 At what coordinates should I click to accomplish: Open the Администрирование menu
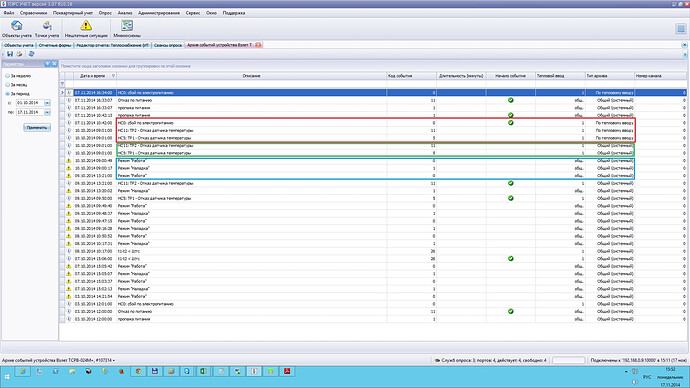159,13
